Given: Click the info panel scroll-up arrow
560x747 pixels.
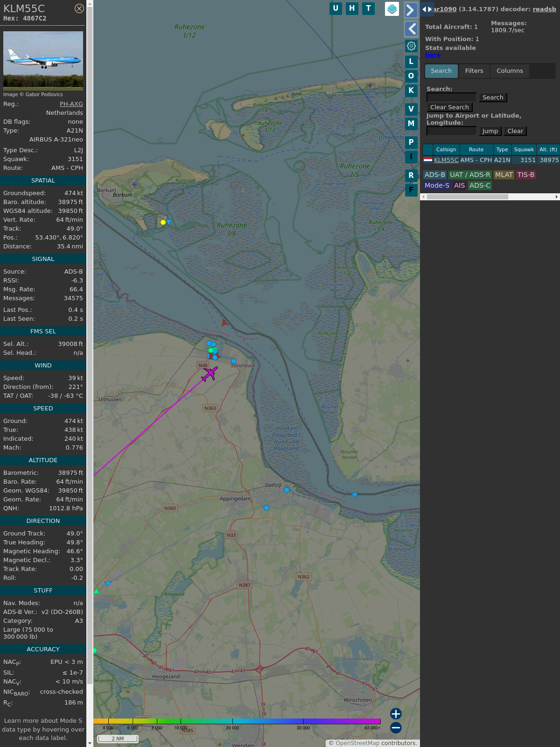Looking at the screenshot, I should [x=90, y=3].
